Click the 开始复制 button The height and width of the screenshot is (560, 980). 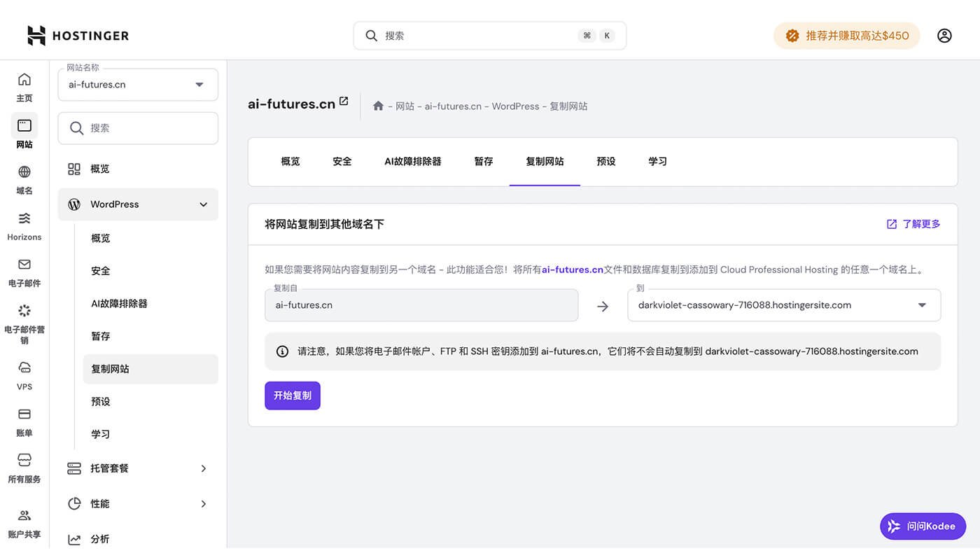(x=292, y=395)
